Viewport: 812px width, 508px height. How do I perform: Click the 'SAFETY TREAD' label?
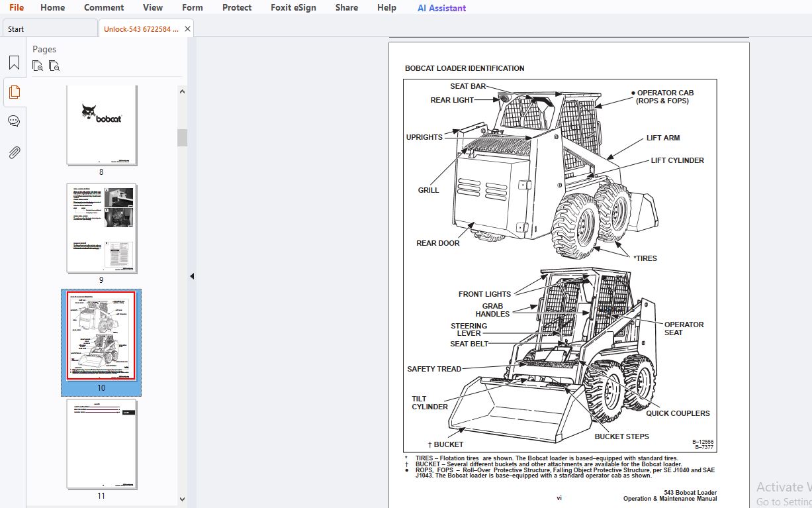(x=434, y=369)
